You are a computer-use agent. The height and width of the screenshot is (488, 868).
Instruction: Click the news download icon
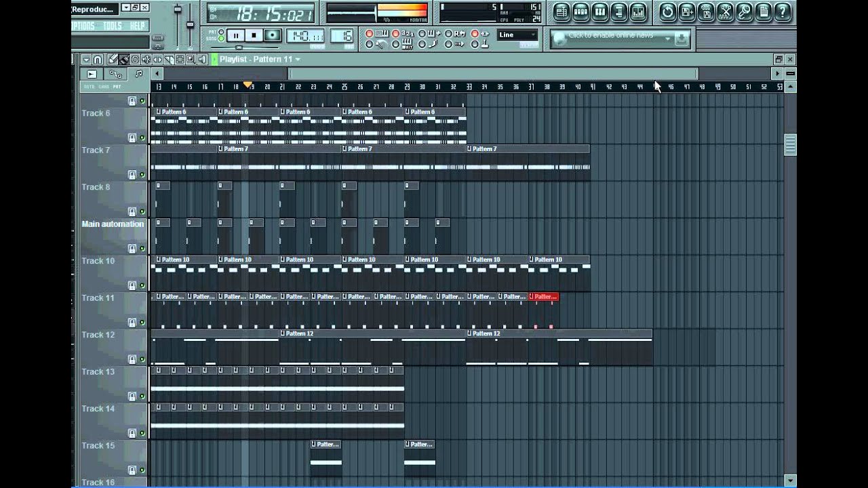pyautogui.click(x=682, y=39)
